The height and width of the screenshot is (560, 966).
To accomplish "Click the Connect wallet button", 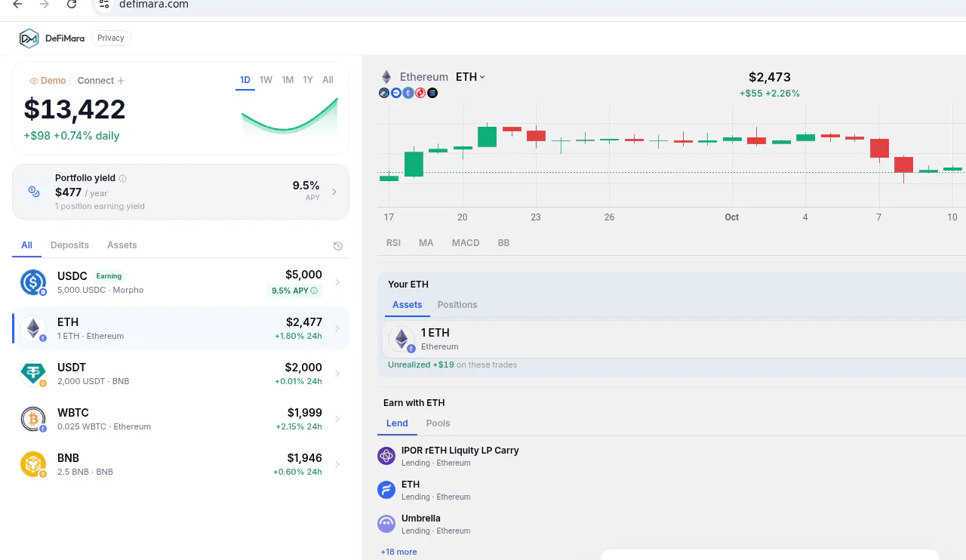I will coord(101,81).
